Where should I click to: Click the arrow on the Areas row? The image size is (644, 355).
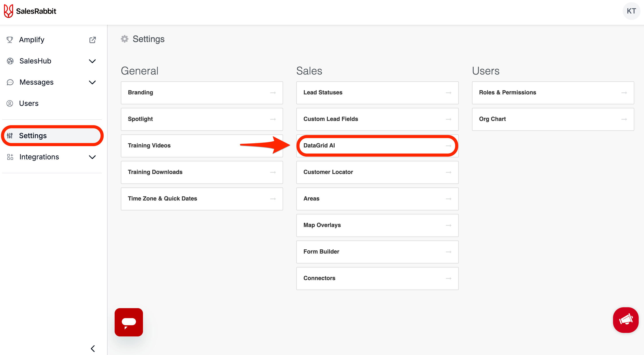pos(449,199)
